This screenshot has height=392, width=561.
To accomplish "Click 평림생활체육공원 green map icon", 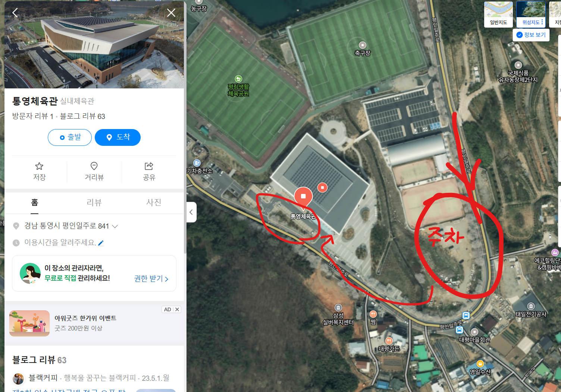I will (x=238, y=79).
